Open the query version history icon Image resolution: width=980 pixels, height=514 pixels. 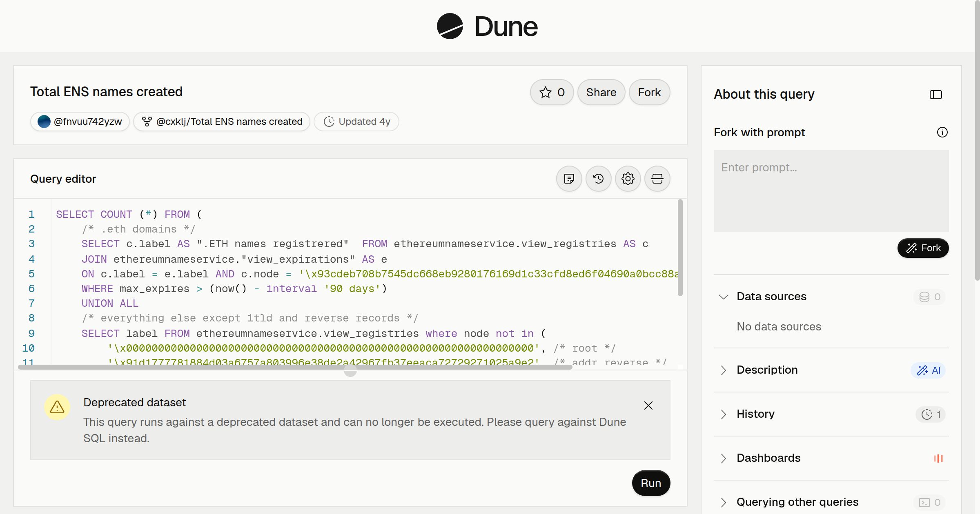(x=599, y=179)
